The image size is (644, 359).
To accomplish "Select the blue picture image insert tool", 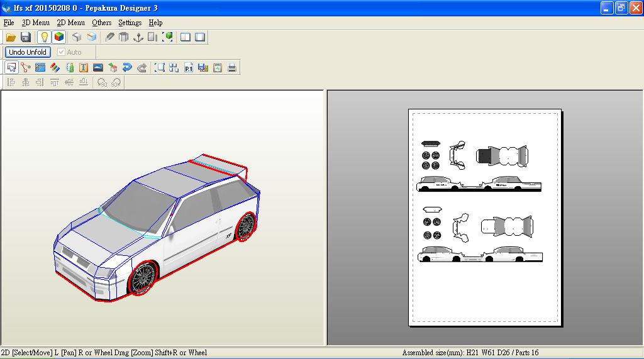I will point(98,68).
